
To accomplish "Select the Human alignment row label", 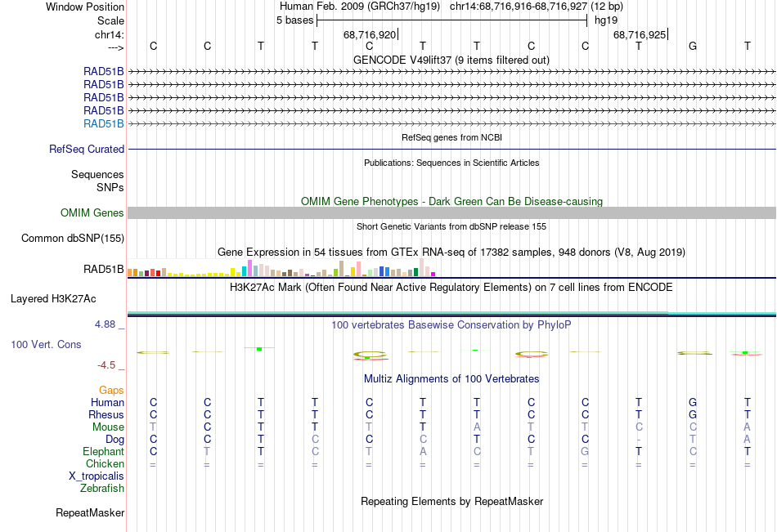I will (107, 402).
